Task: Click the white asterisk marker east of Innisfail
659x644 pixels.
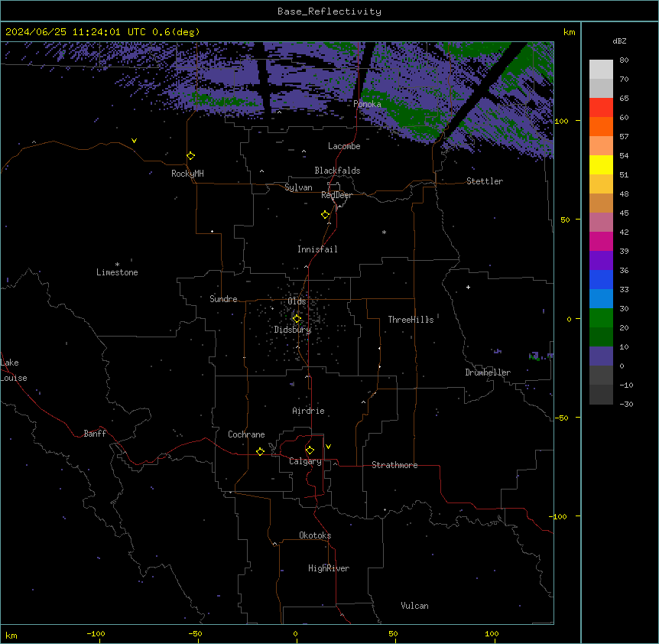Action: point(384,232)
